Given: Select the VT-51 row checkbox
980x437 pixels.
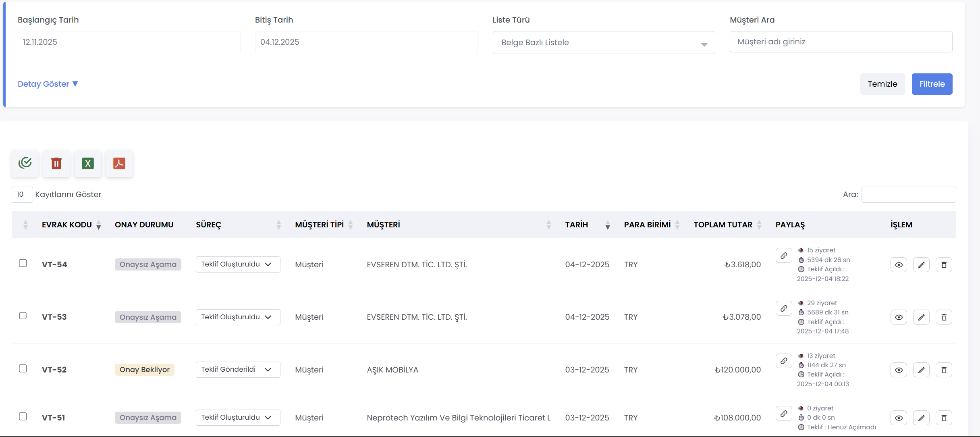Looking at the screenshot, I should 23,416.
